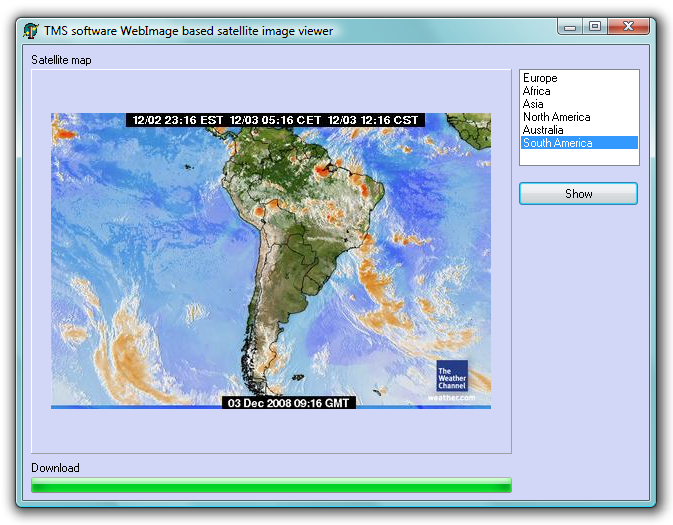This screenshot has height=525, width=673.
Task: Select Europe in the region list
Action: pos(540,78)
